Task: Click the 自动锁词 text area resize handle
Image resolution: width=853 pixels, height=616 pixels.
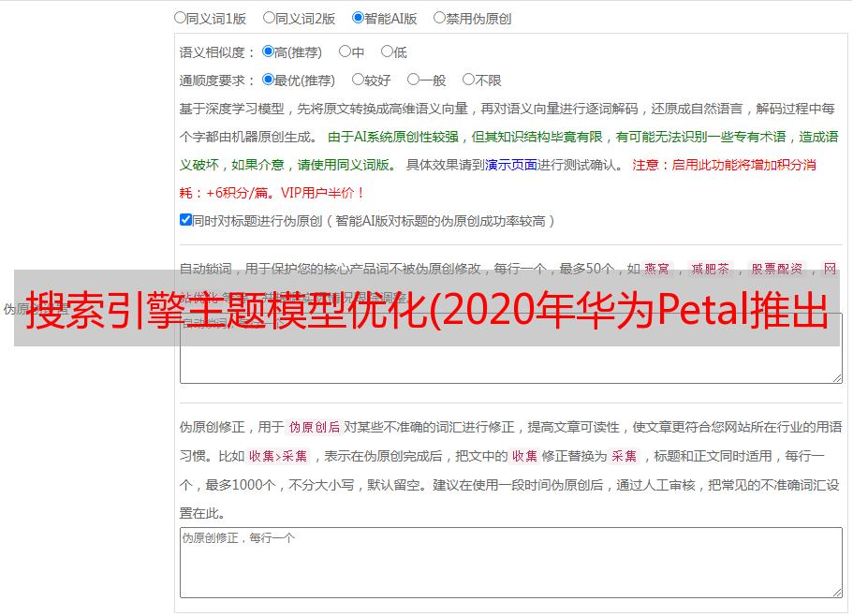Action: (836, 376)
